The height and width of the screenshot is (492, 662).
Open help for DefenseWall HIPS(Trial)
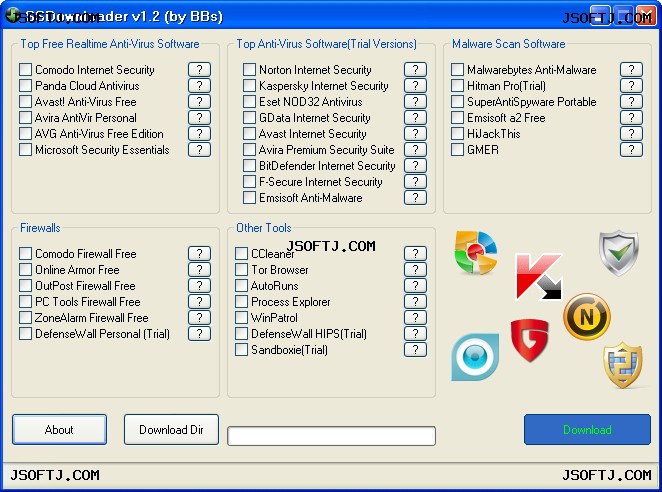[x=415, y=334]
